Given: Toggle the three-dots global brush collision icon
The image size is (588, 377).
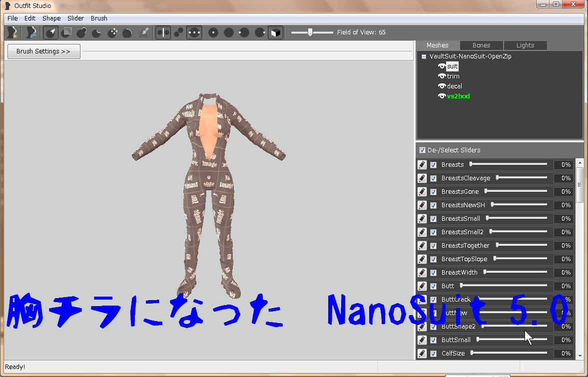Looking at the screenshot, I should pyautogui.click(x=194, y=32).
